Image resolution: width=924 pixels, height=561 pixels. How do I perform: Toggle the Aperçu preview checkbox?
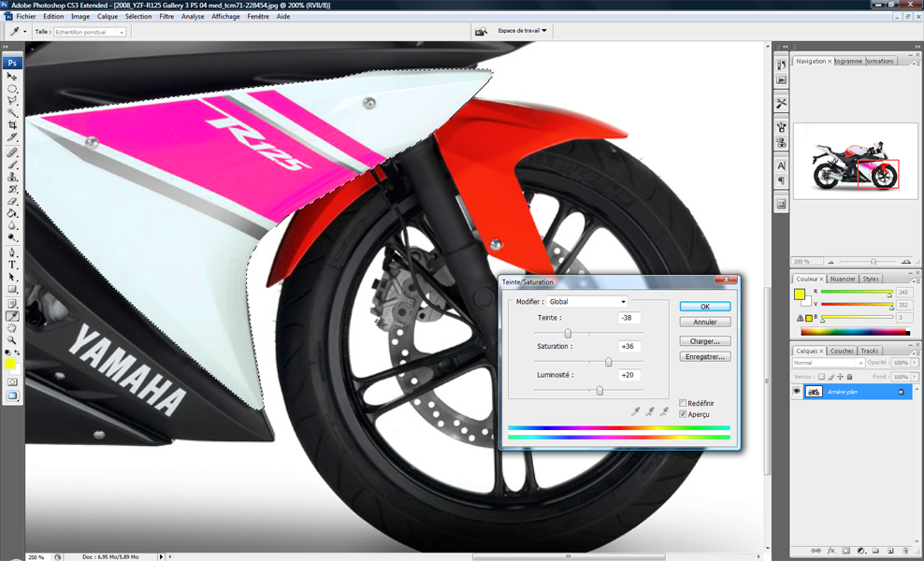pyautogui.click(x=683, y=414)
